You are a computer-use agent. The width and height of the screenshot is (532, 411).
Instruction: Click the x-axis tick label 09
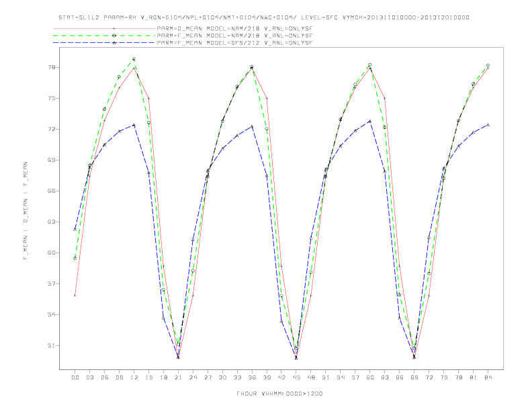coord(119,377)
